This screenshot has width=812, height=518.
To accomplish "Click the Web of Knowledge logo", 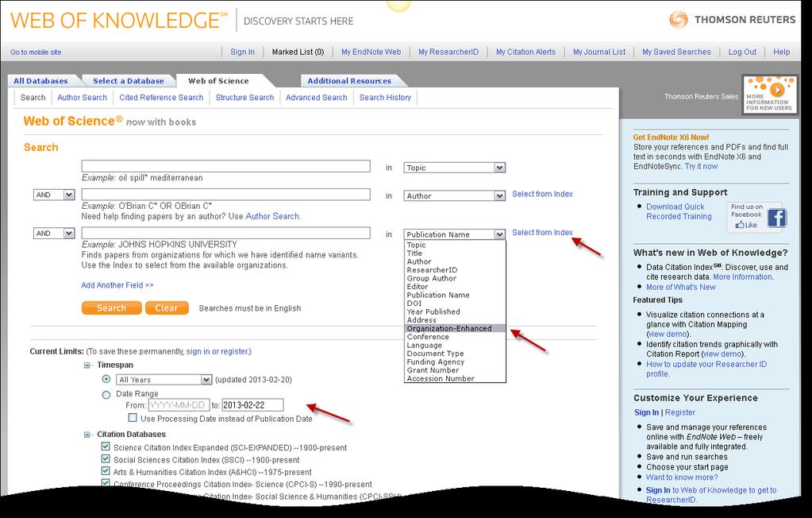I will pos(118,20).
